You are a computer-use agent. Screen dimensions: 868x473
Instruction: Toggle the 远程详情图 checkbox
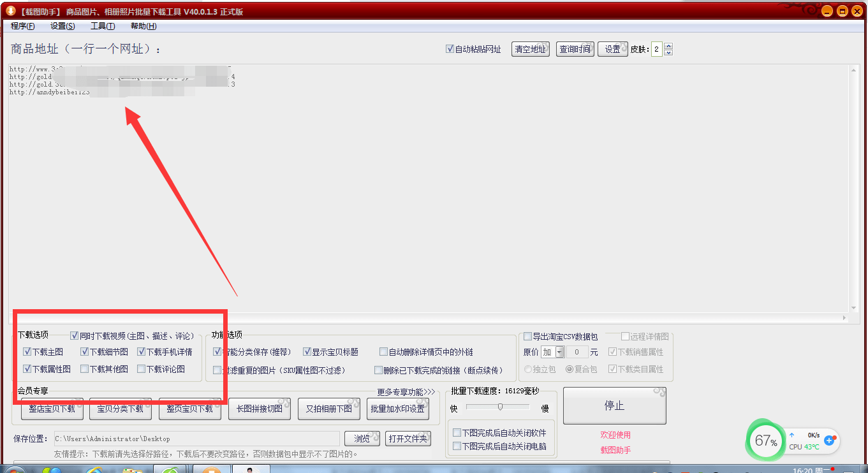coord(625,336)
